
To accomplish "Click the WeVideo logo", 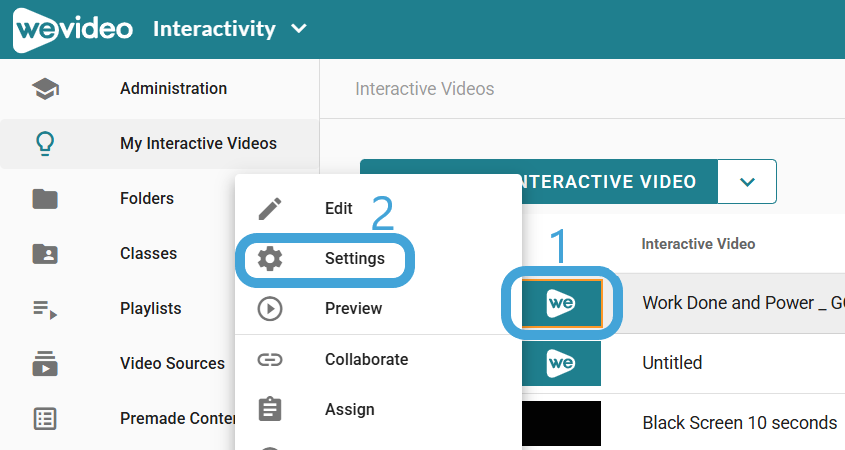I will pos(73,29).
